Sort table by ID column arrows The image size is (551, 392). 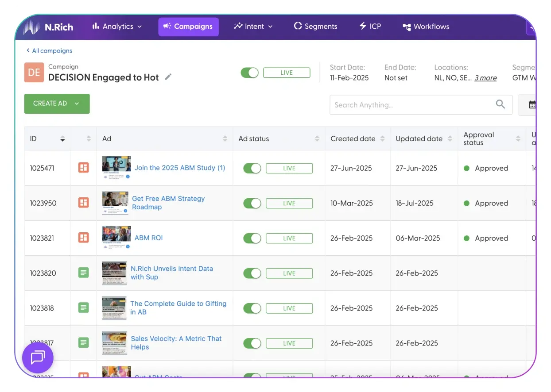coord(62,139)
